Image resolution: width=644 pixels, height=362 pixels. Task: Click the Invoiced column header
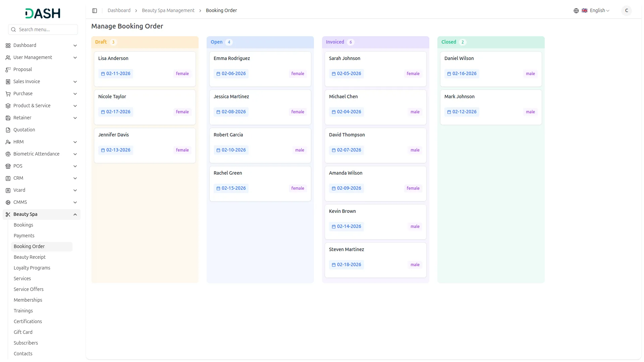pyautogui.click(x=335, y=42)
